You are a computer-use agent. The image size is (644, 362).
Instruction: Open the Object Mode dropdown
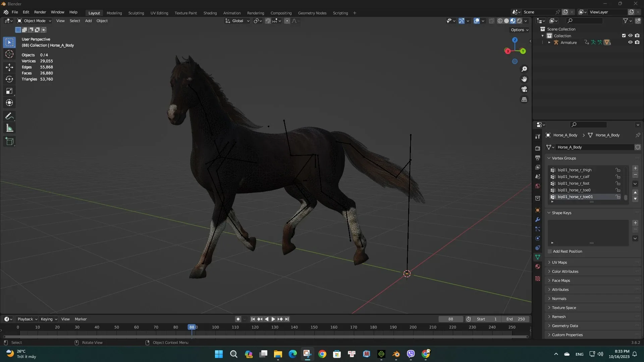coord(34,21)
